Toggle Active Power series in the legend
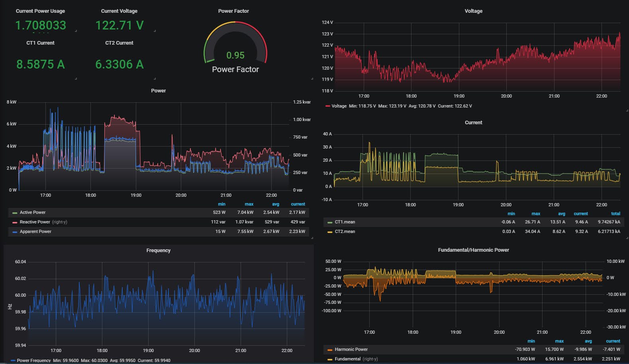The image size is (629, 364). coord(33,212)
